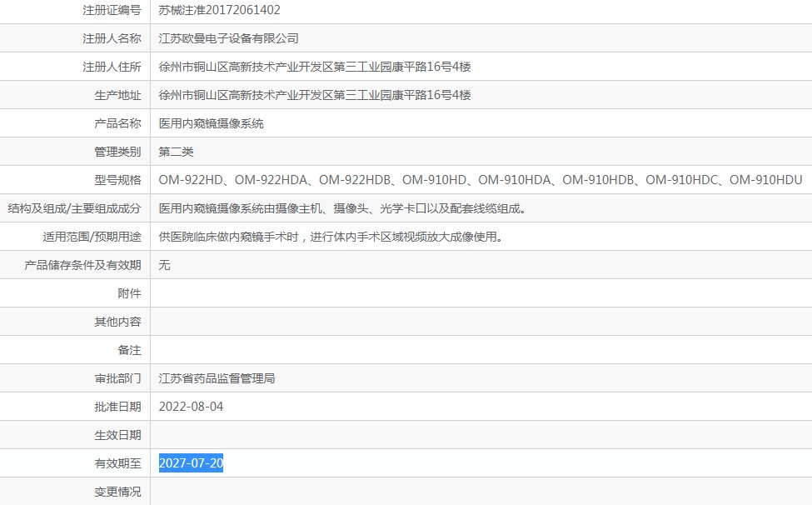This screenshot has width=812, height=505.
Task: Click the registration number 苏械注准20172061402
Action: tap(219, 10)
